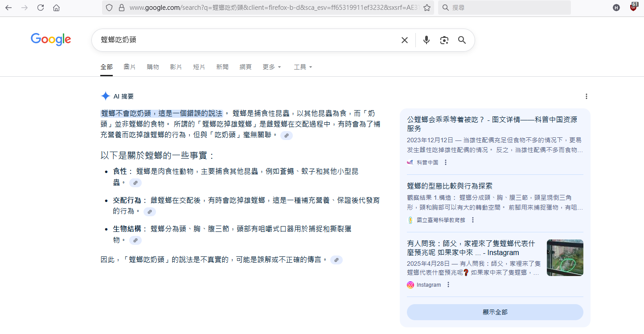This screenshot has height=334, width=644.
Task: Open options menu beside 科普中国
Action: click(x=445, y=162)
